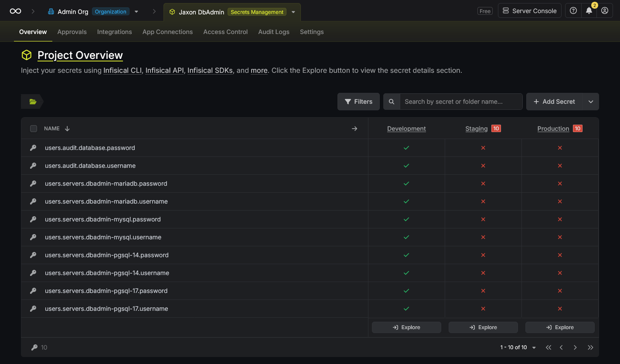Image resolution: width=620 pixels, height=364 pixels.
Task: Click the right arrow collapse icon in header
Action: pyautogui.click(x=354, y=129)
